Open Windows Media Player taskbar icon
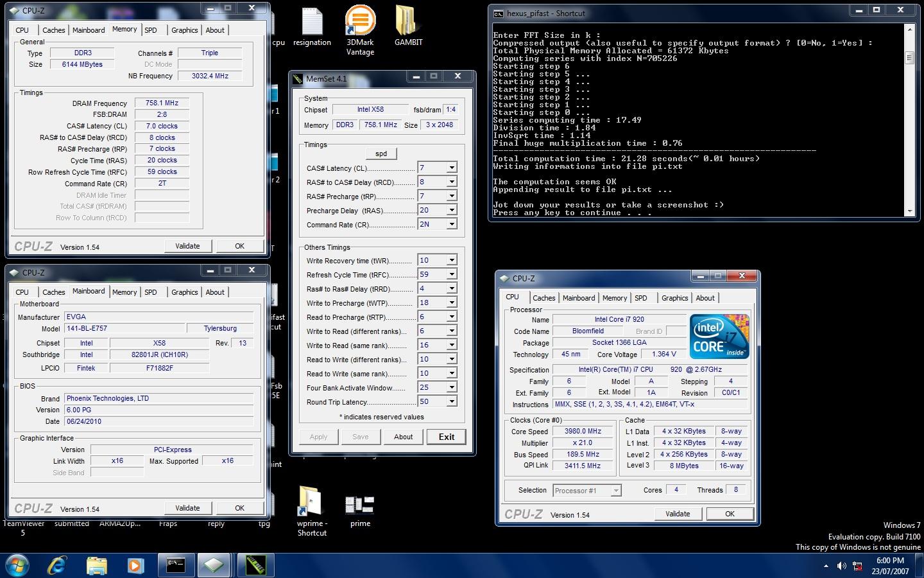This screenshot has width=924, height=578. (x=135, y=566)
